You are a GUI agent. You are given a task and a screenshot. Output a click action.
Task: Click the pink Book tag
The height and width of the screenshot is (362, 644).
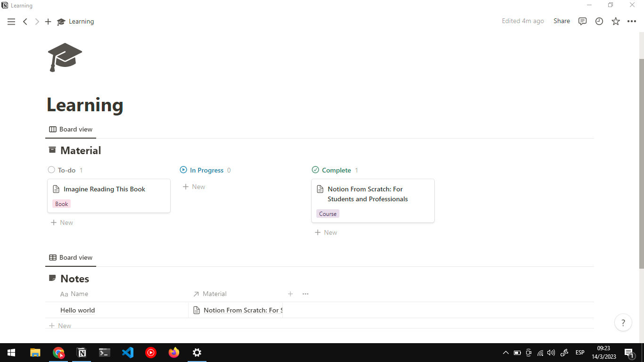(x=62, y=204)
